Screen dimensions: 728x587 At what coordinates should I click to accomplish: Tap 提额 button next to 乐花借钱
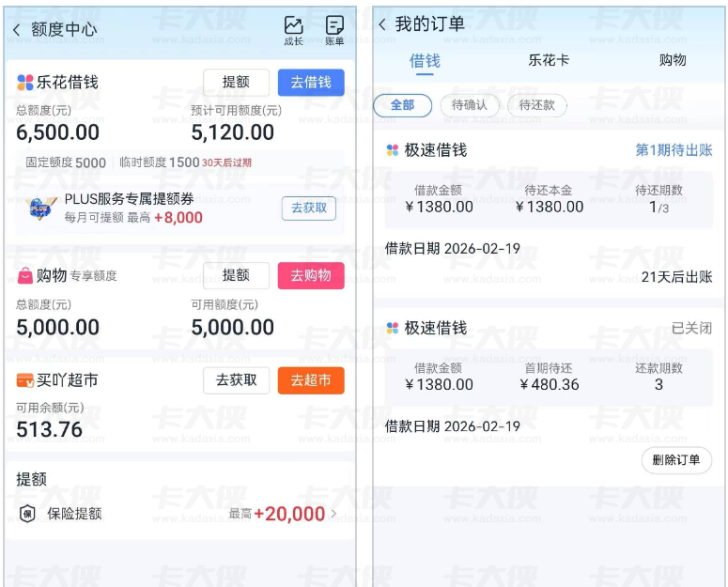[236, 83]
